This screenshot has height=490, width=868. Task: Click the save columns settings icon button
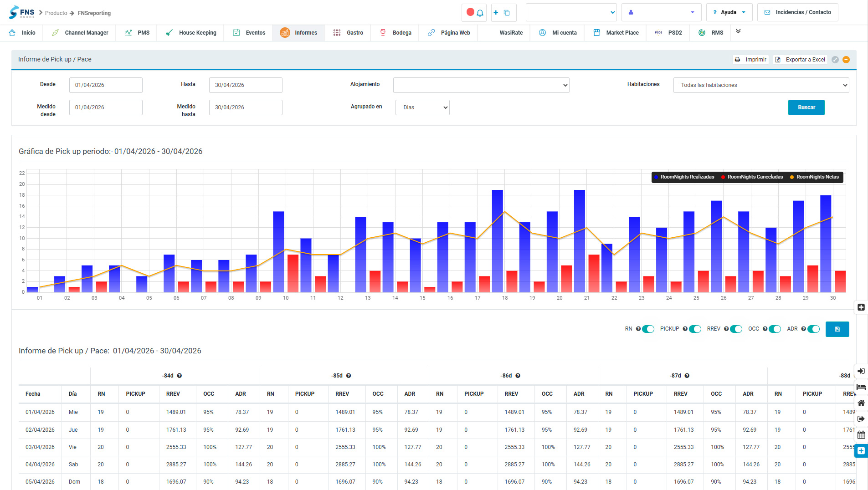(x=837, y=329)
